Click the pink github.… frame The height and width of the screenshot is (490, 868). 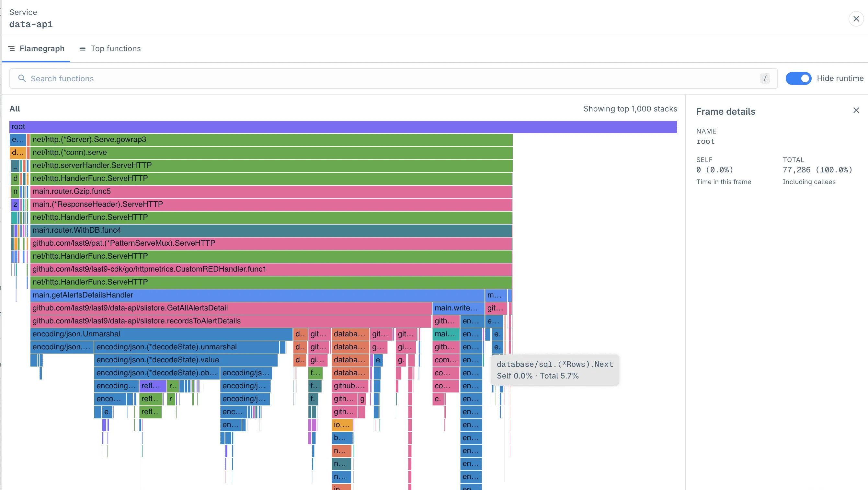point(350,386)
